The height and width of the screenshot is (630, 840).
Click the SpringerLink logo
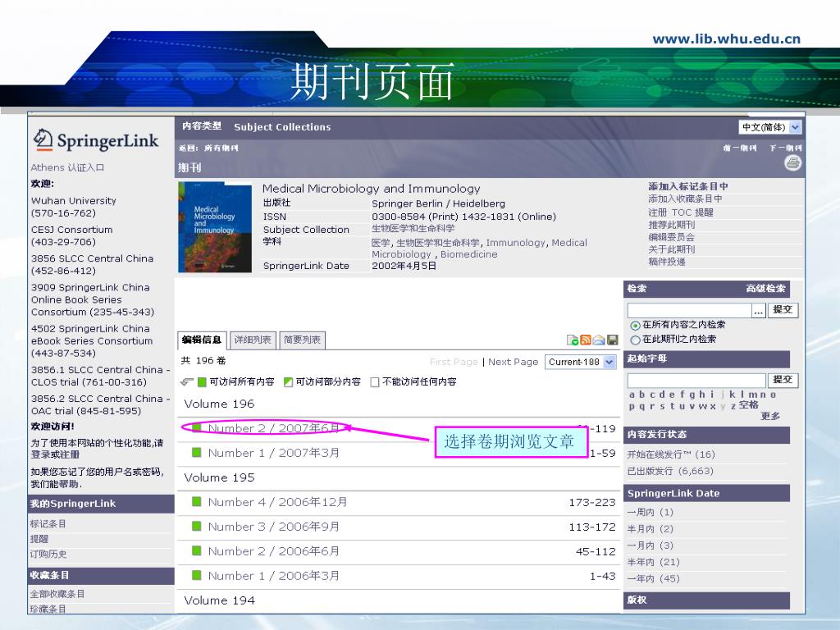coord(95,140)
